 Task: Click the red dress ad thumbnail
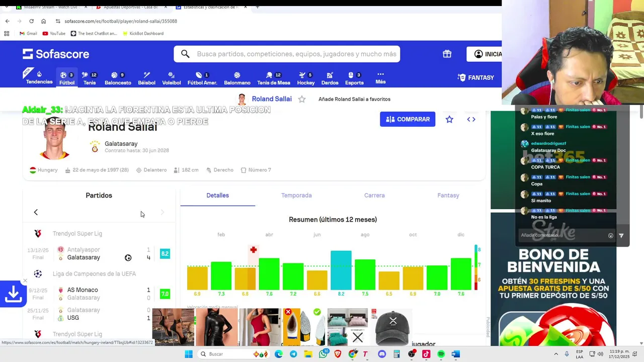259,328
